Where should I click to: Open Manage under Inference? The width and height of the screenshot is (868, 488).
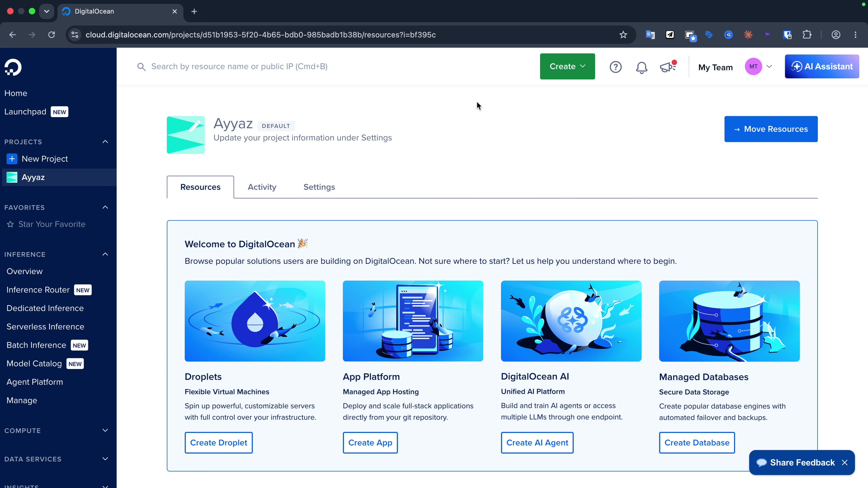point(22,400)
